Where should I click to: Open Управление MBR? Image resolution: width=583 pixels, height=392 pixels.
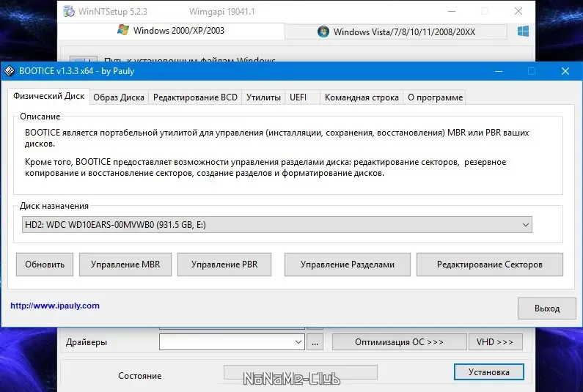(125, 265)
